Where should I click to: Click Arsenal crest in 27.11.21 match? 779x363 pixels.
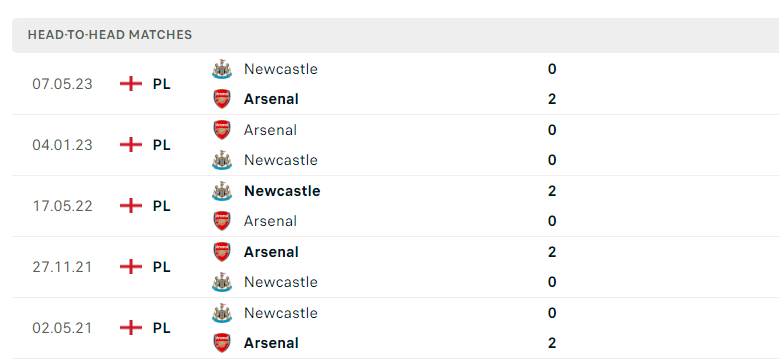coord(222,252)
